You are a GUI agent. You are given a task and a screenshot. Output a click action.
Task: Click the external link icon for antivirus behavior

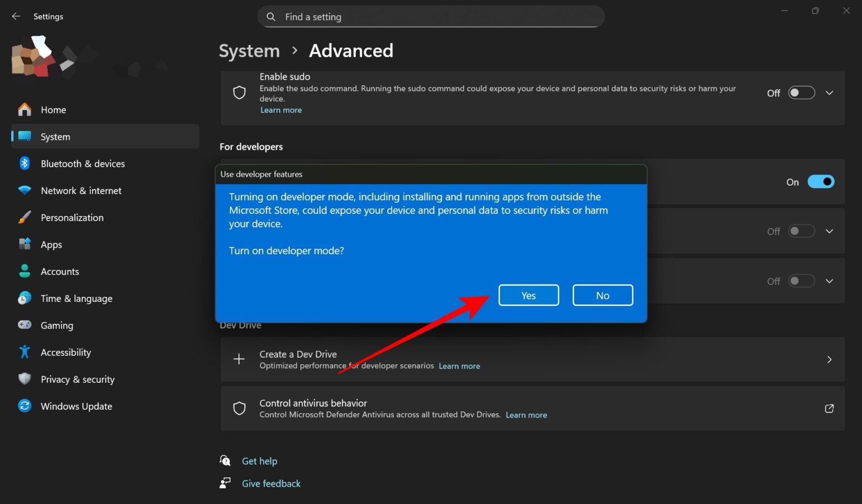pyautogui.click(x=829, y=409)
